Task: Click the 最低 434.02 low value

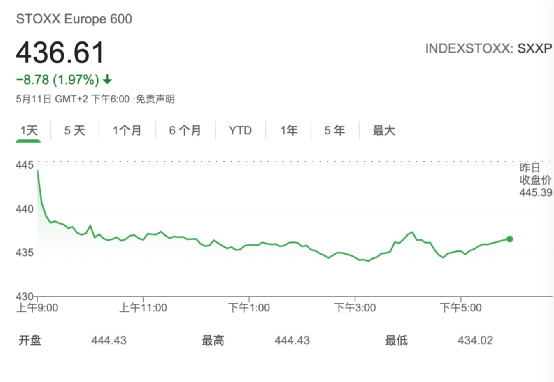Action: click(x=475, y=340)
